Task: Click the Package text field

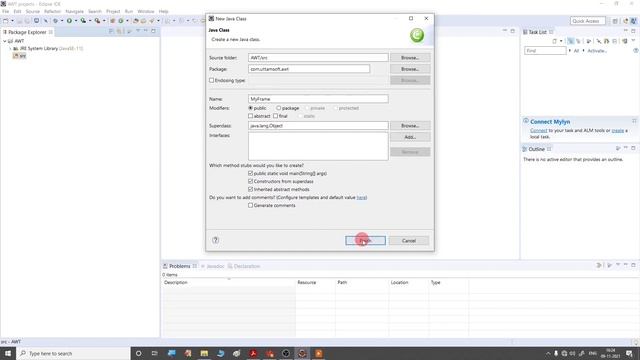Action: tap(309, 69)
